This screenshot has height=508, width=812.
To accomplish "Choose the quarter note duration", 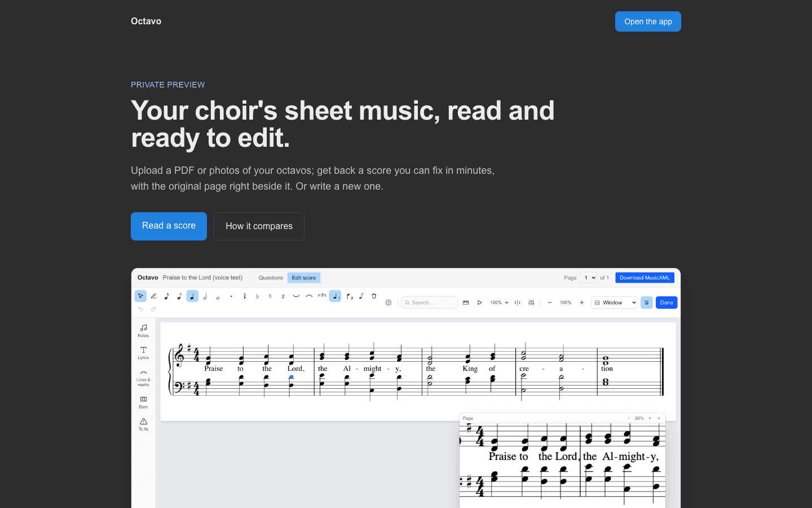I will [x=192, y=296].
